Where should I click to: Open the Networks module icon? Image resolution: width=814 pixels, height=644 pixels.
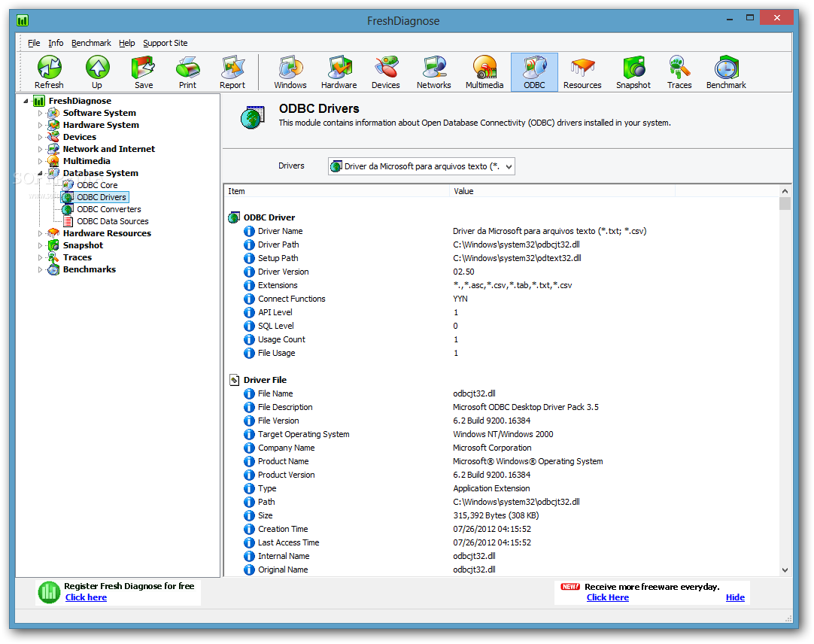pyautogui.click(x=433, y=68)
